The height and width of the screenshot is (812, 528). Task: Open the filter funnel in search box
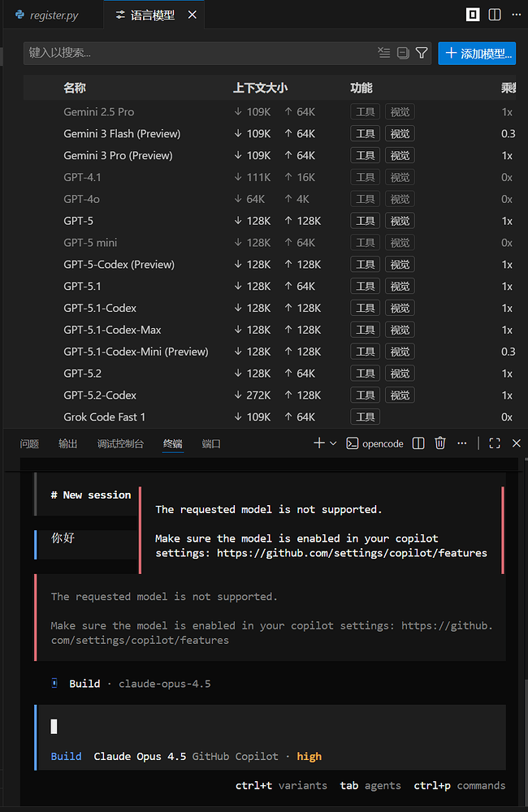coord(422,53)
